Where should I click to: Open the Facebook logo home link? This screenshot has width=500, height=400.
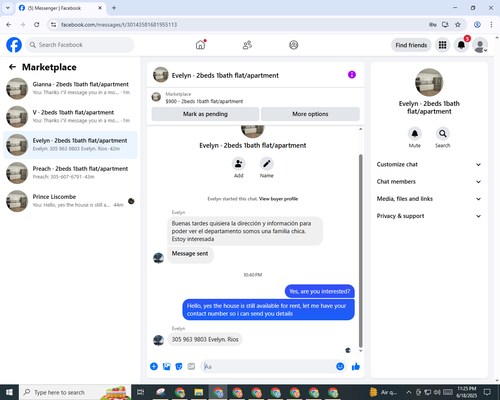click(14, 45)
